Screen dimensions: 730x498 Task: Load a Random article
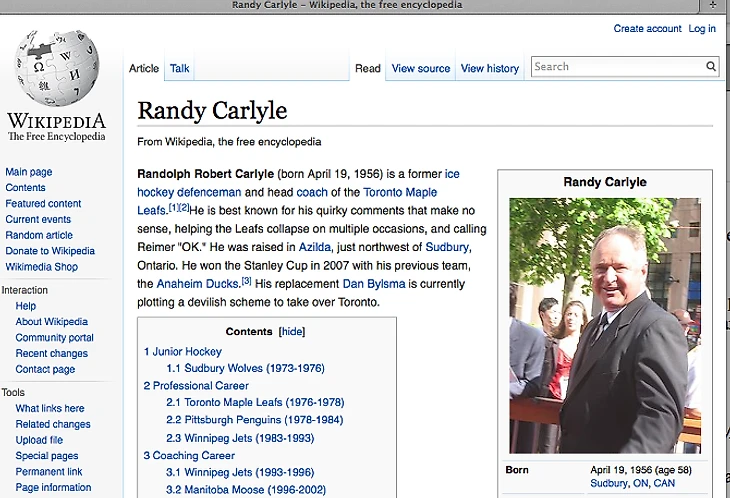(x=39, y=235)
